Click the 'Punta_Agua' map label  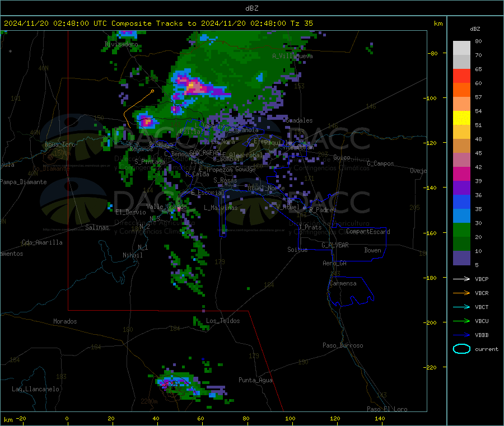(x=255, y=380)
